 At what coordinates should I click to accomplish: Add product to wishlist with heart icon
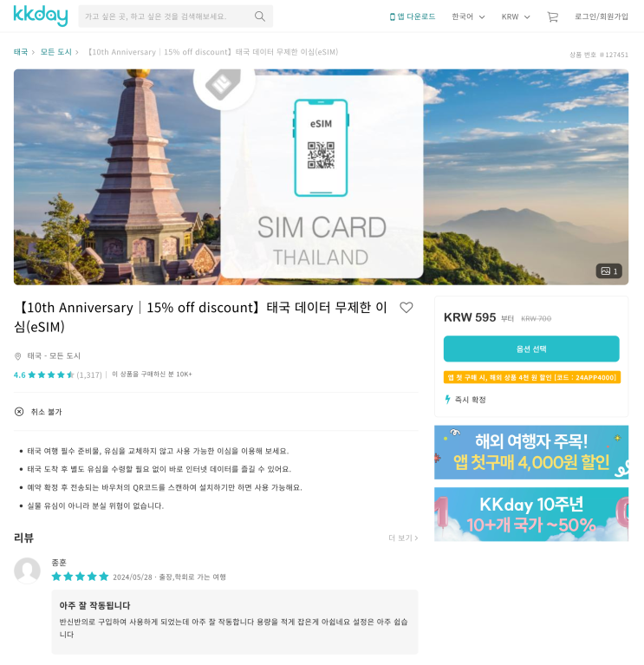(407, 308)
